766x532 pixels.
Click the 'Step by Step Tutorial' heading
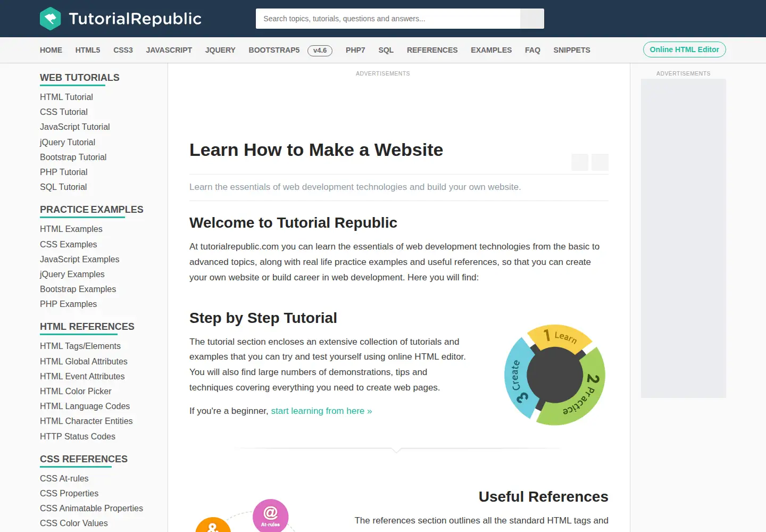click(x=263, y=318)
